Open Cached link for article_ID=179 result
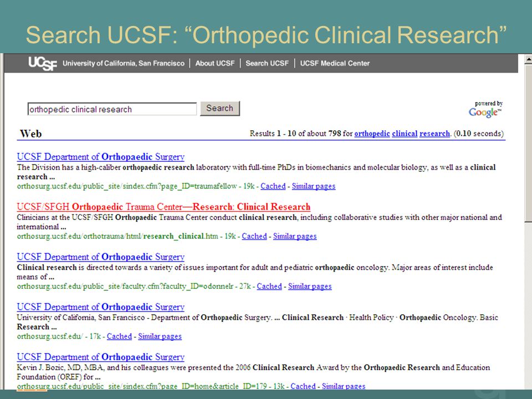Image resolution: width=532 pixels, height=399 pixels. 303,386
